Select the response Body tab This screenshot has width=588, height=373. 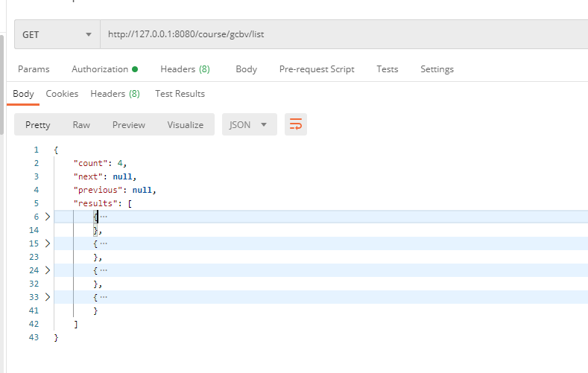click(23, 94)
